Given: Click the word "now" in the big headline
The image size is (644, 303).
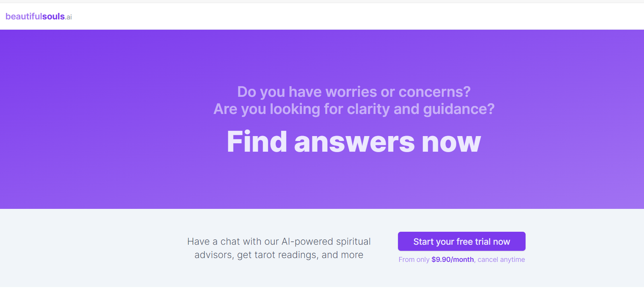Looking at the screenshot, I should coord(451,143).
